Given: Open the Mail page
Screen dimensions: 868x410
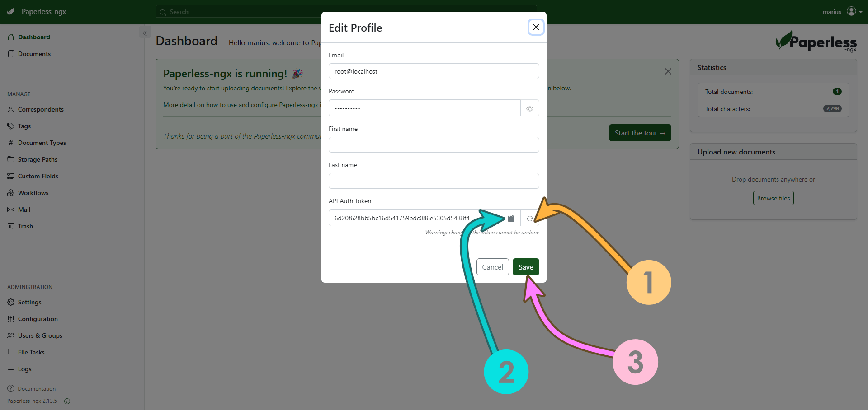Looking at the screenshot, I should point(24,210).
